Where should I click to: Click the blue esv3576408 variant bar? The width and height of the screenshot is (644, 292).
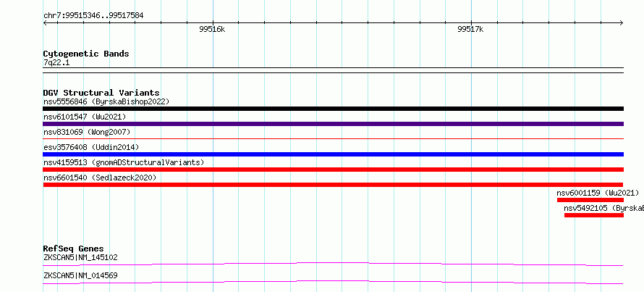pos(333,154)
